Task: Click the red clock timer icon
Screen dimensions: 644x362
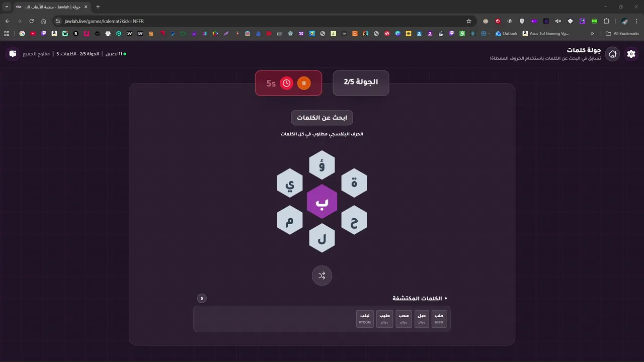Action: pos(287,83)
